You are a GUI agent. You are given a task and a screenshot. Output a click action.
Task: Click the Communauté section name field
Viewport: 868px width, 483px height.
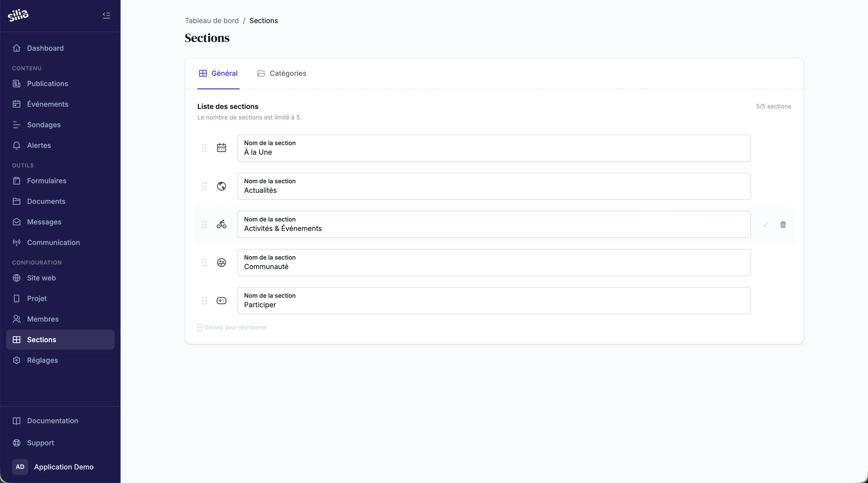coord(494,266)
